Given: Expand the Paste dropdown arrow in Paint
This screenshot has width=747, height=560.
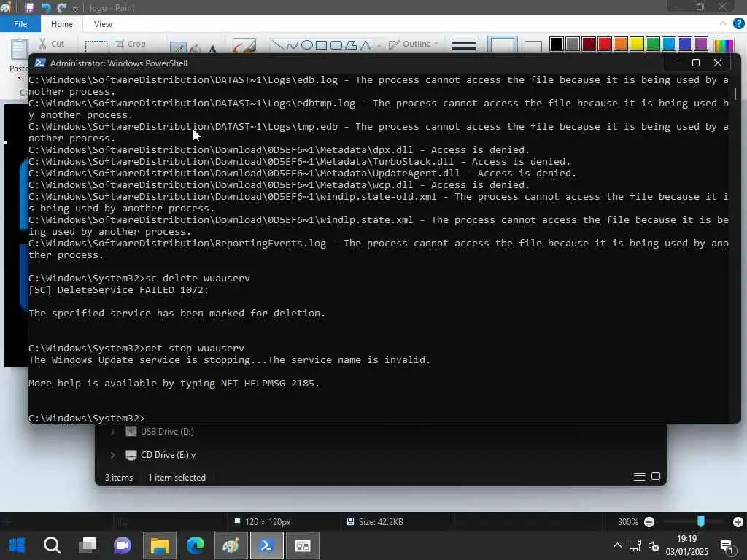Looking at the screenshot, I should (20, 77).
